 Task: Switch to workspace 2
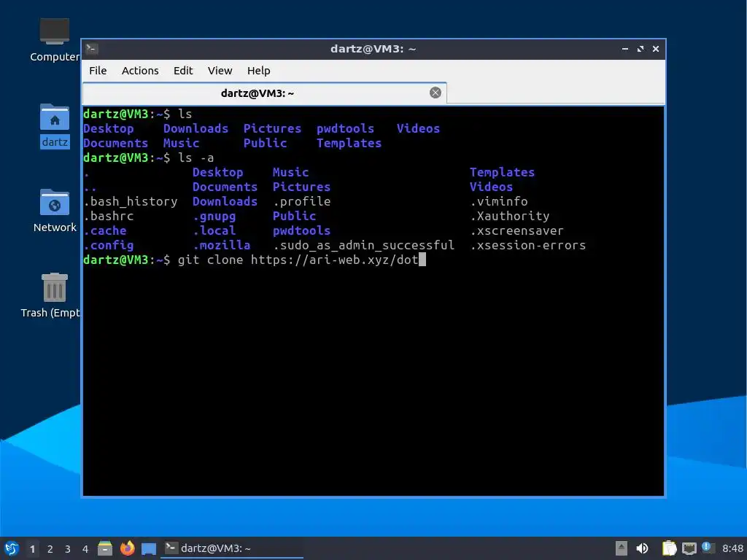(x=50, y=549)
